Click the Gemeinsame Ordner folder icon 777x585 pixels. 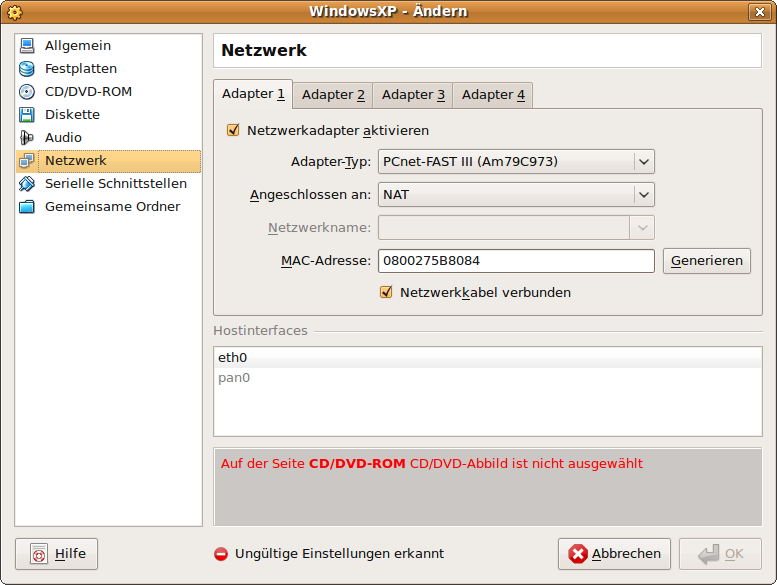pyautogui.click(x=27, y=207)
